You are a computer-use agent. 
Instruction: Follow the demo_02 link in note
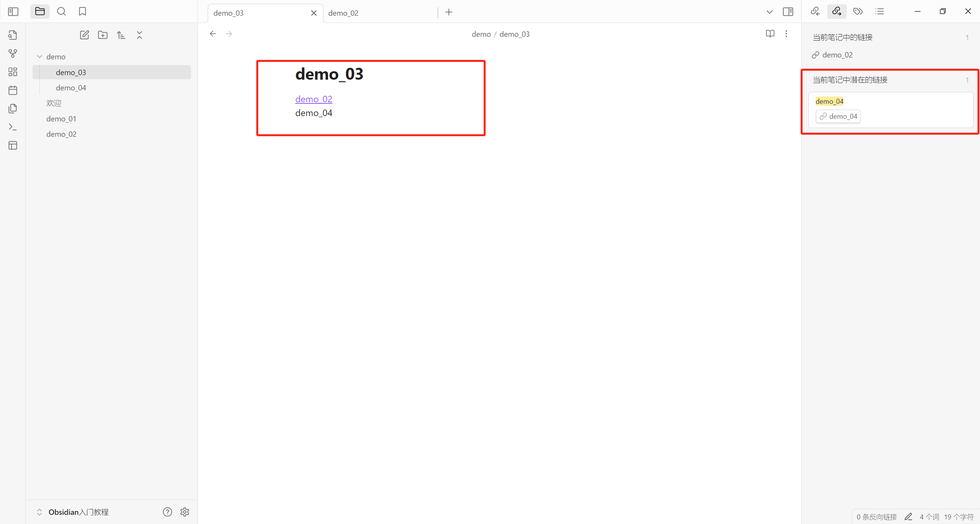coord(314,99)
